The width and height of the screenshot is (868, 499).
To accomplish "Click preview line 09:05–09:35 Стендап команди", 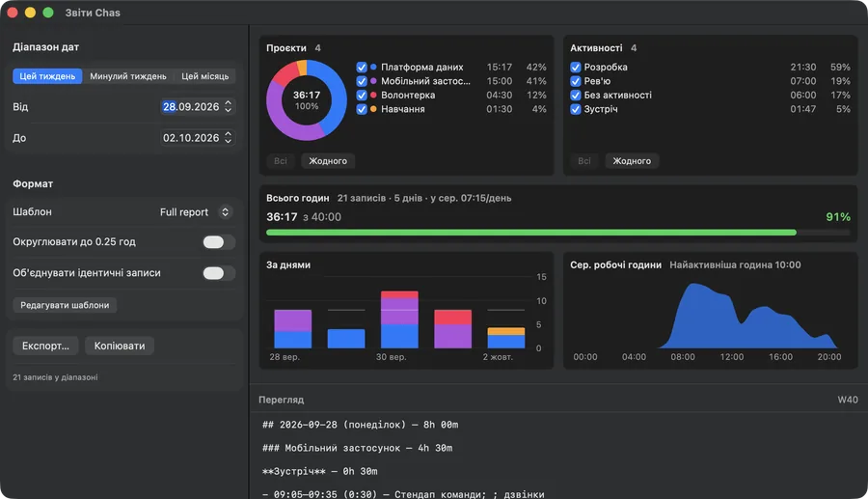I will (x=403, y=494).
